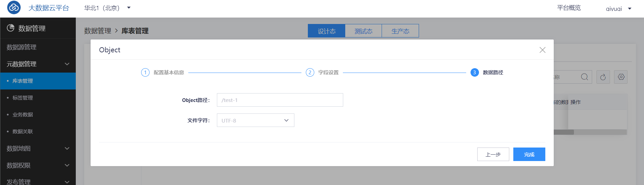Click the table horizontal scrollbar thumb
Image resolution: width=644 pixels, height=185 pixels.
pyautogui.click(x=563, y=132)
